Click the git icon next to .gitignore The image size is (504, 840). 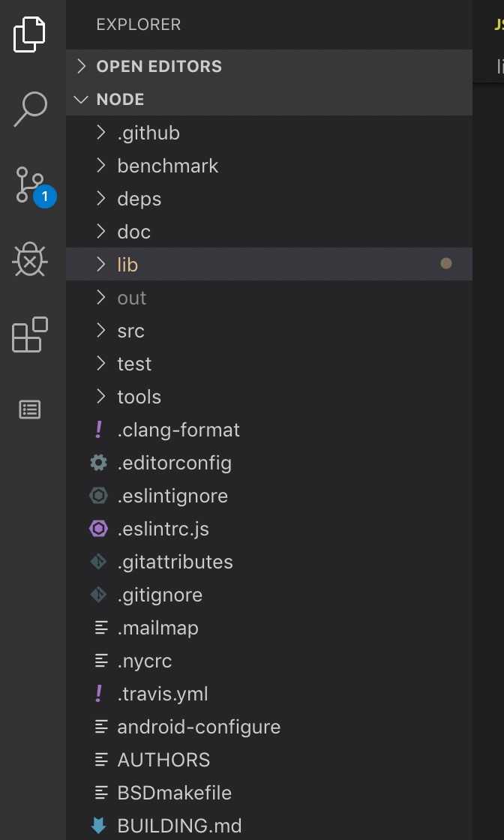[98, 595]
